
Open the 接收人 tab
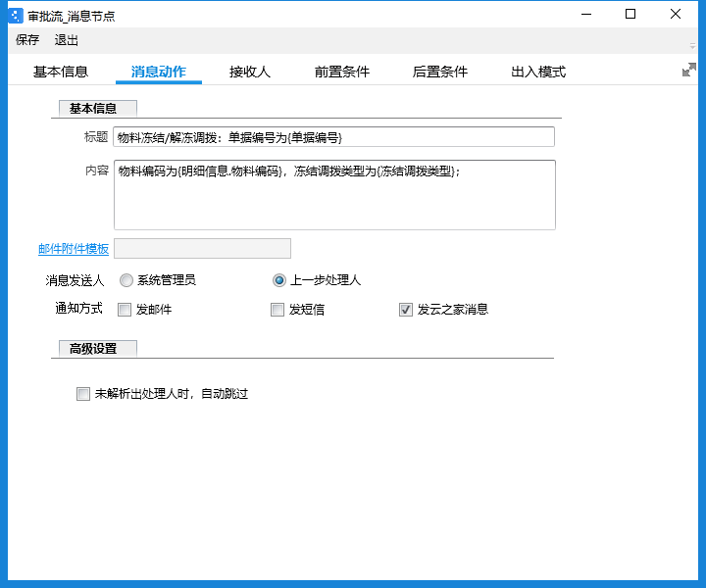click(x=250, y=72)
